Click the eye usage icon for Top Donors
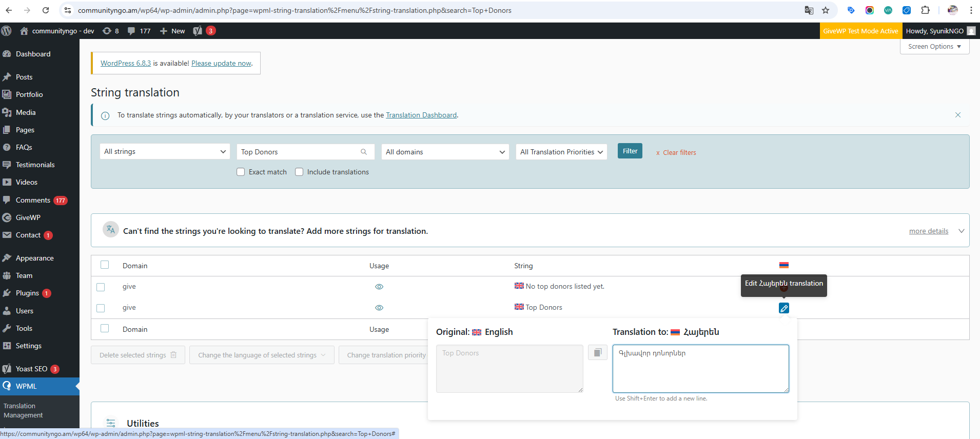The image size is (980, 439). pyautogui.click(x=379, y=308)
